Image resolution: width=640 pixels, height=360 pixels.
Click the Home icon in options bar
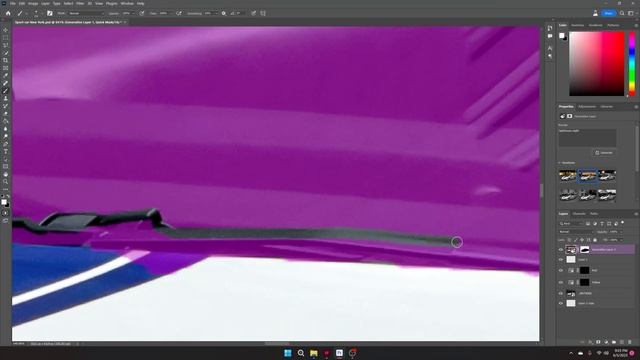pos(8,13)
